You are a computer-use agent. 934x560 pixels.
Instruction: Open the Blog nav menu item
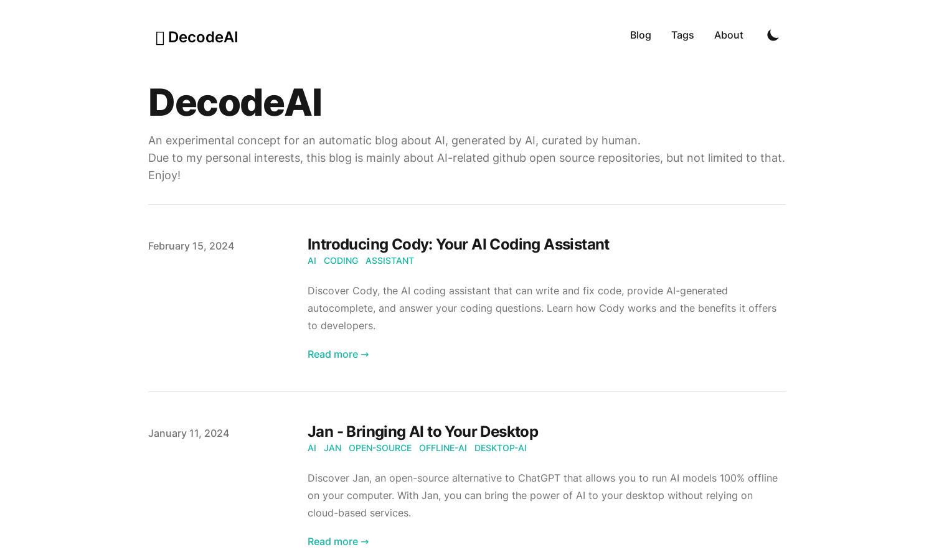click(640, 35)
